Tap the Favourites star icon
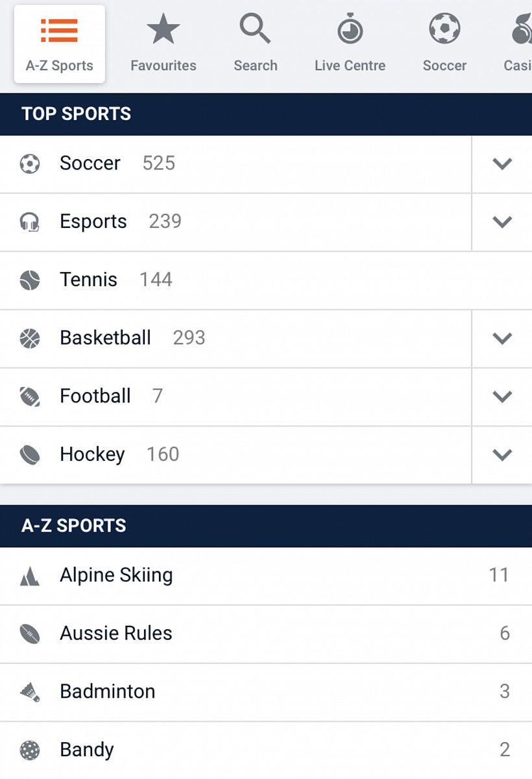This screenshot has width=532, height=779. click(x=163, y=30)
